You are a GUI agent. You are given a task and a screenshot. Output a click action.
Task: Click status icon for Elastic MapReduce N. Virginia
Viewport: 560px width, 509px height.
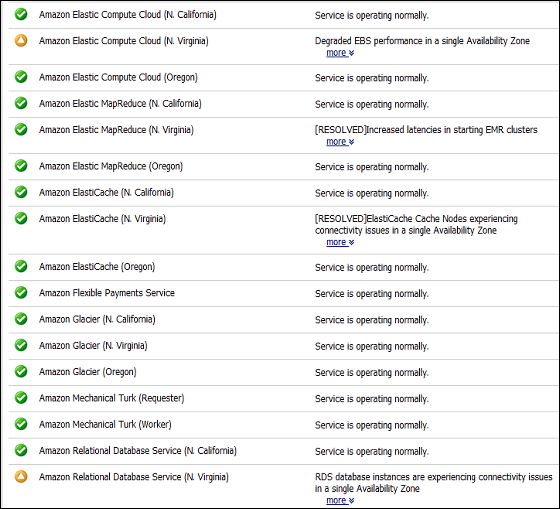[x=21, y=129]
